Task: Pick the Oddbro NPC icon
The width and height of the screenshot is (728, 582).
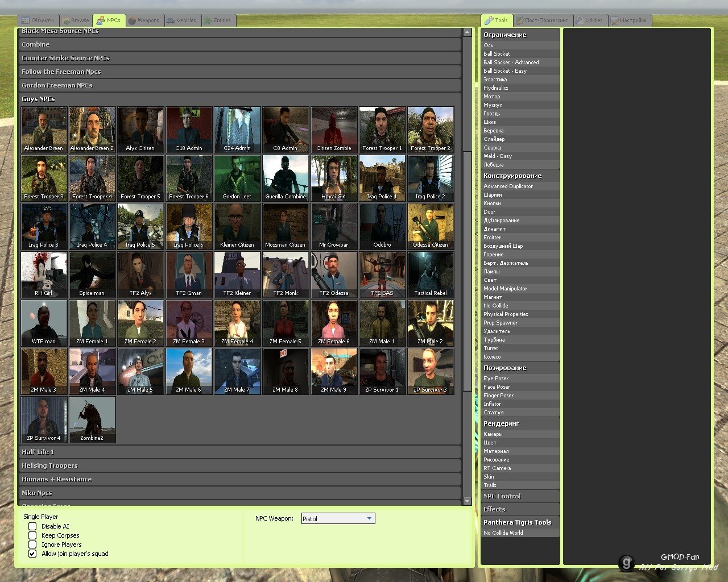Action: 382,227
